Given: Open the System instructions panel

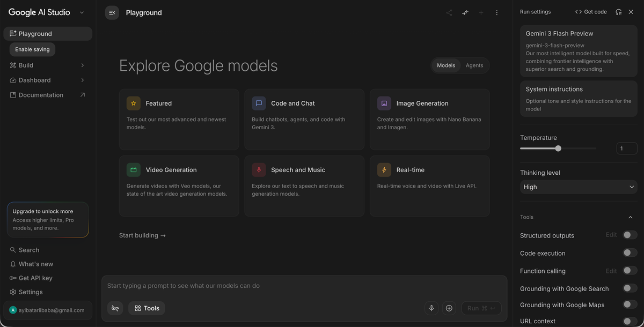Looking at the screenshot, I should [579, 99].
